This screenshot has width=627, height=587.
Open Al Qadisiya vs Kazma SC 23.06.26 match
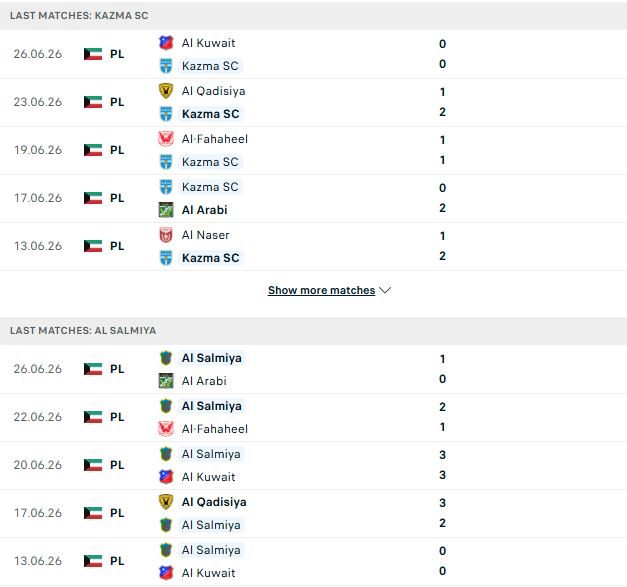(314, 102)
